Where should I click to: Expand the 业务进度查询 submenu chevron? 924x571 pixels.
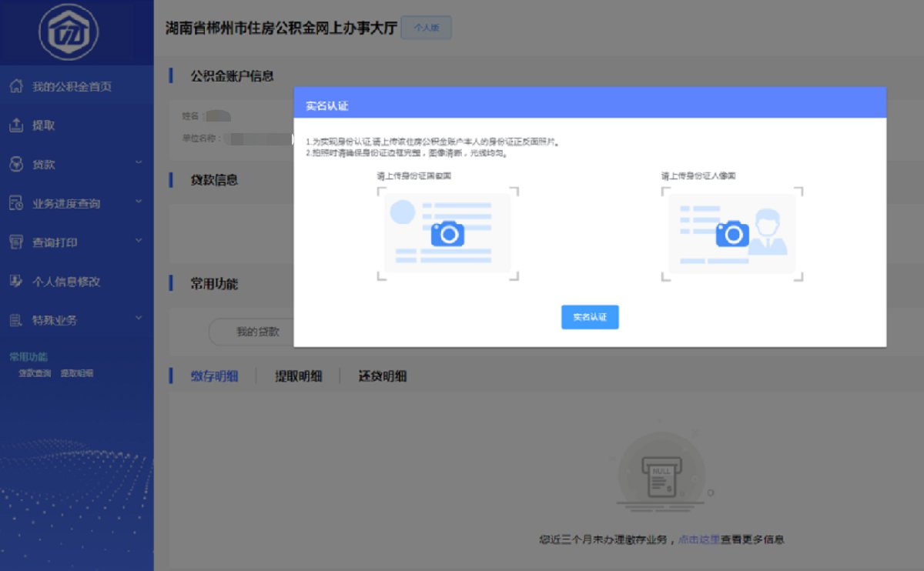(139, 202)
